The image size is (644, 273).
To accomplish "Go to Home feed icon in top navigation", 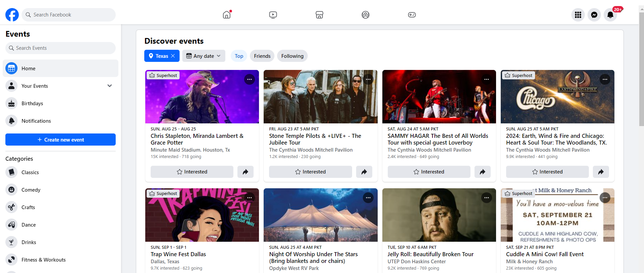I will 227,15.
